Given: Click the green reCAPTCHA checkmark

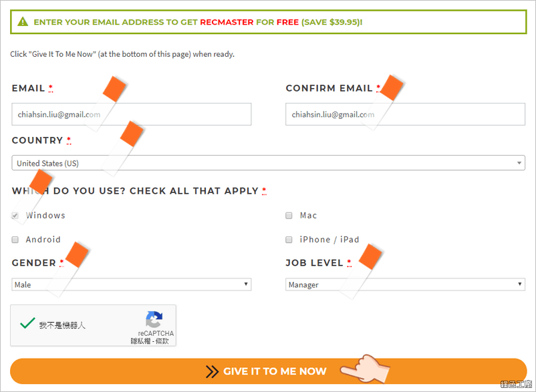Looking at the screenshot, I should tap(27, 323).
